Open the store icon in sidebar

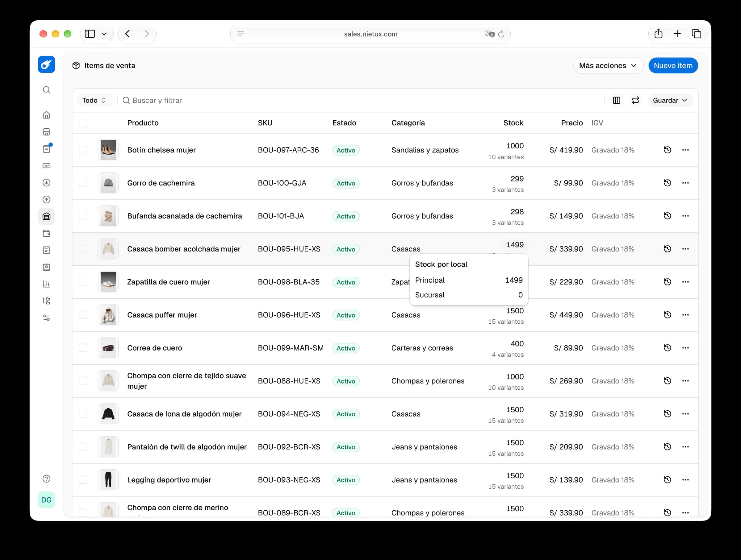[47, 132]
